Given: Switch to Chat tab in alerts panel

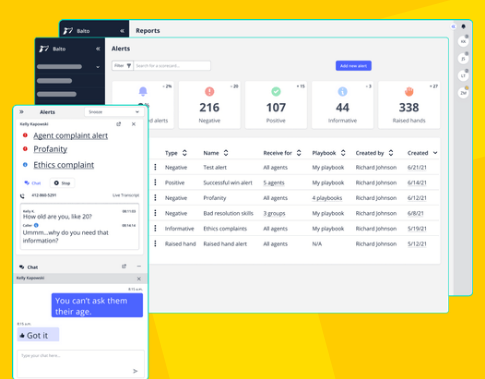Looking at the screenshot, I should coord(32,183).
